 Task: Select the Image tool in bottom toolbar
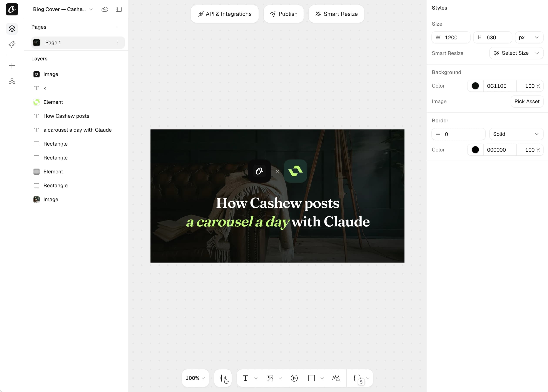[270, 378]
